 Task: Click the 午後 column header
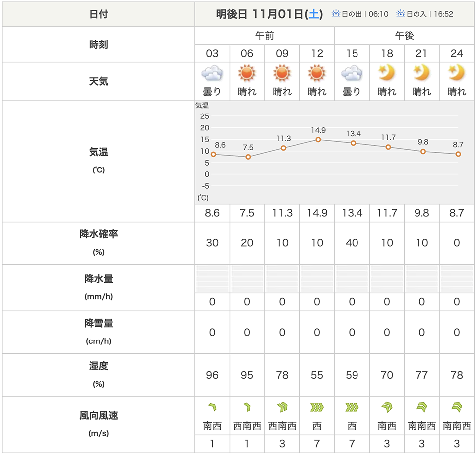tap(404, 36)
